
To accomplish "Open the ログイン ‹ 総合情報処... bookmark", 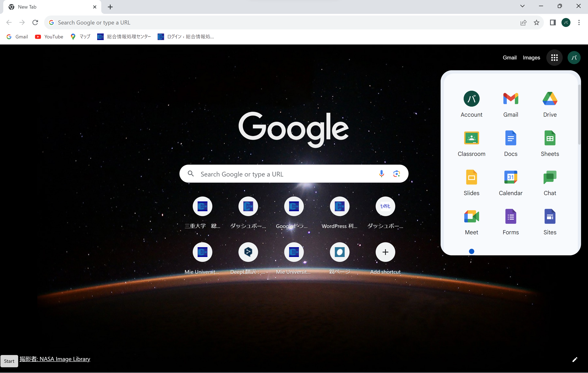I will click(x=186, y=37).
